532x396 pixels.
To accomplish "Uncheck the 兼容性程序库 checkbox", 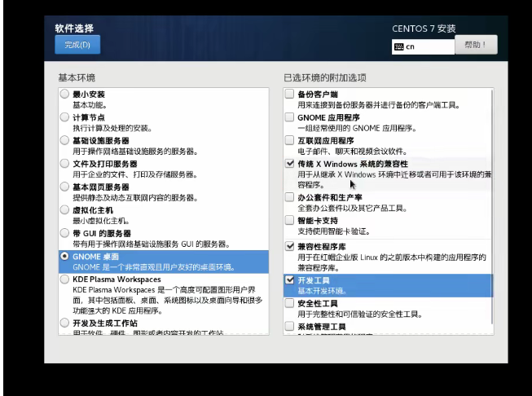I will (x=289, y=246).
